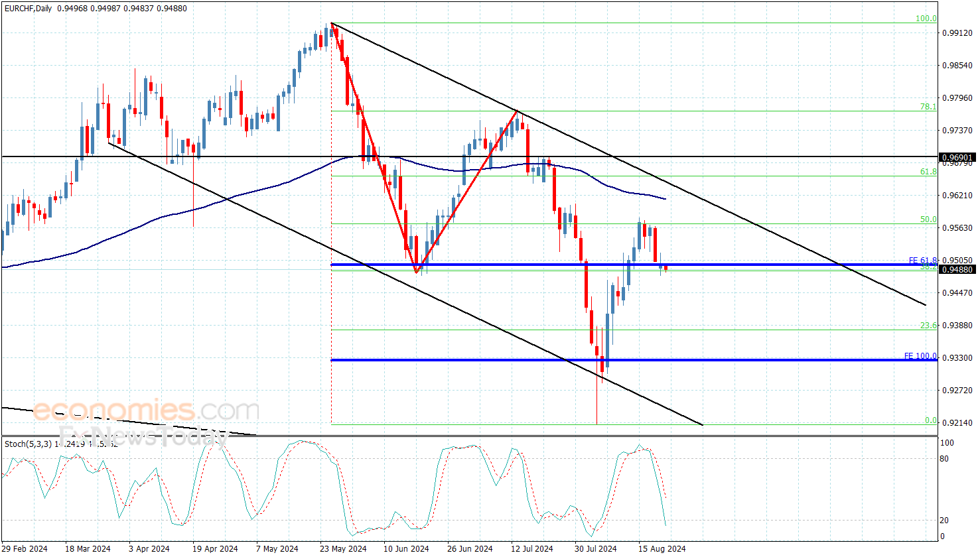This screenshot has width=980, height=557.
Task: Click the blue FE 61.8 label
Action: (x=923, y=261)
